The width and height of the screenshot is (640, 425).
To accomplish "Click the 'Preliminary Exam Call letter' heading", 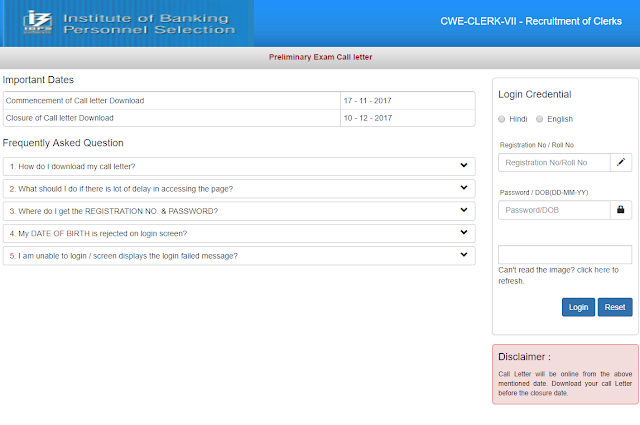I will pos(320,57).
